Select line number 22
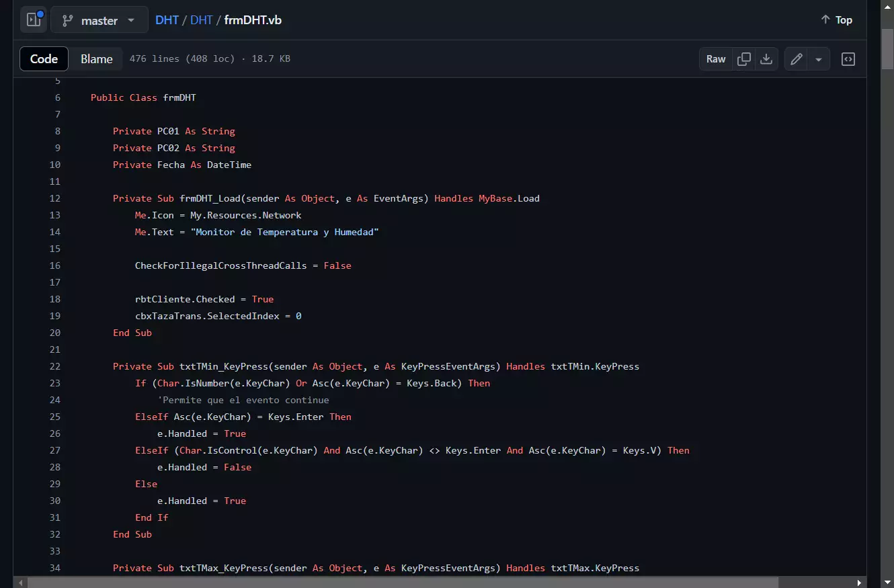Image resolution: width=894 pixels, height=588 pixels. pos(54,366)
